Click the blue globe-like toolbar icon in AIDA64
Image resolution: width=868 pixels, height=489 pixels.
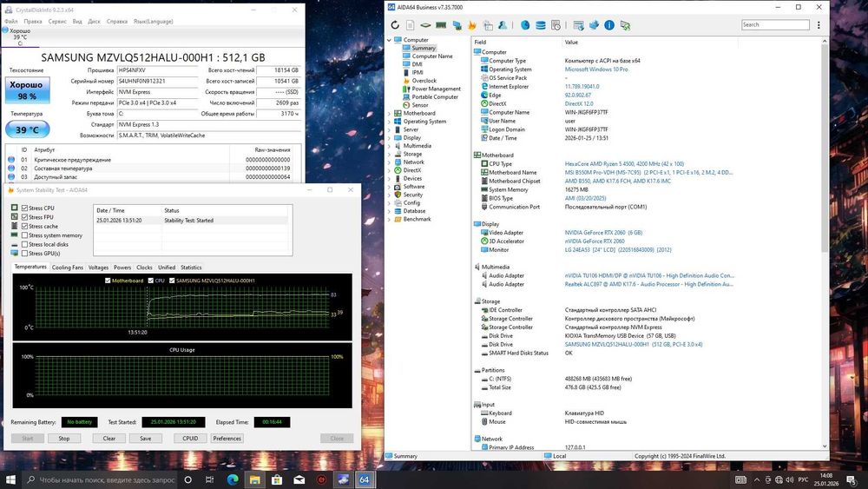[525, 25]
